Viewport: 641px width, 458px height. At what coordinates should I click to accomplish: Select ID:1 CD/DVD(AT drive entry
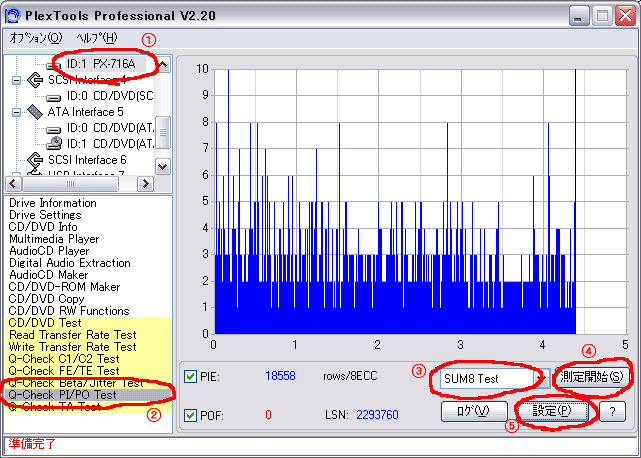click(x=111, y=144)
